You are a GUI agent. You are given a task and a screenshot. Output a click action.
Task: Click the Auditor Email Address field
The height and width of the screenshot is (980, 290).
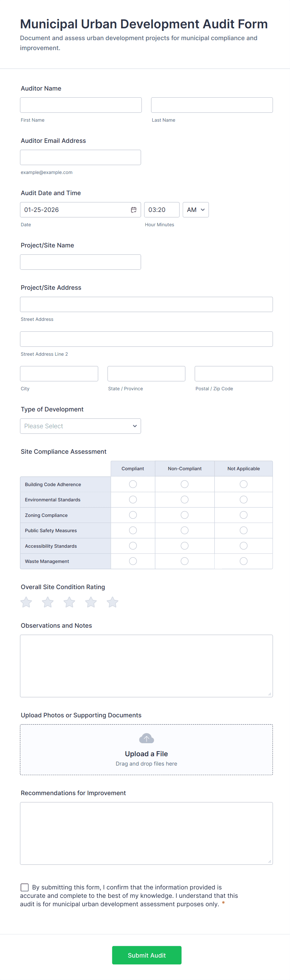pyautogui.click(x=80, y=157)
